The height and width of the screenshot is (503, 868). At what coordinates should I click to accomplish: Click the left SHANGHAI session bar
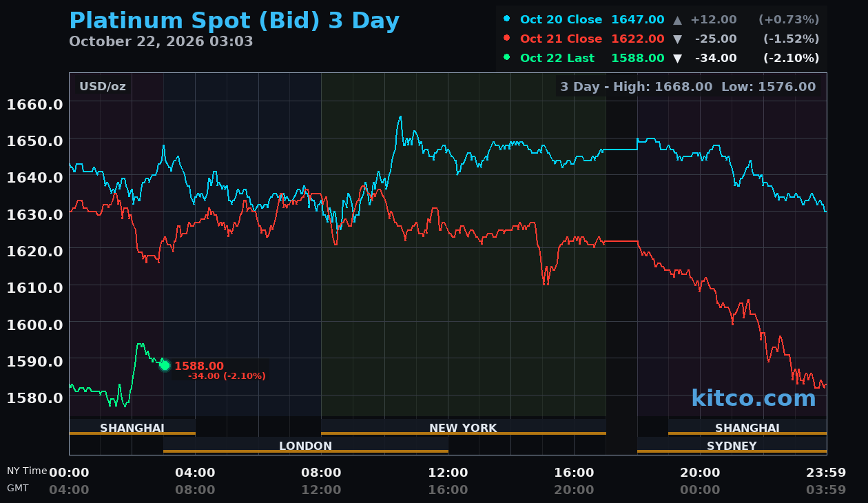click(132, 427)
